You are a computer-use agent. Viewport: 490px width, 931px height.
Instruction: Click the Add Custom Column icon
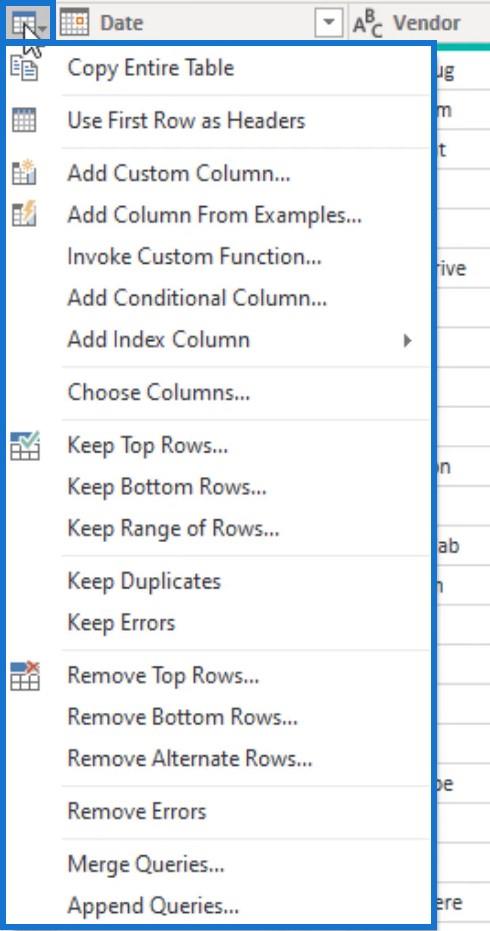24,173
